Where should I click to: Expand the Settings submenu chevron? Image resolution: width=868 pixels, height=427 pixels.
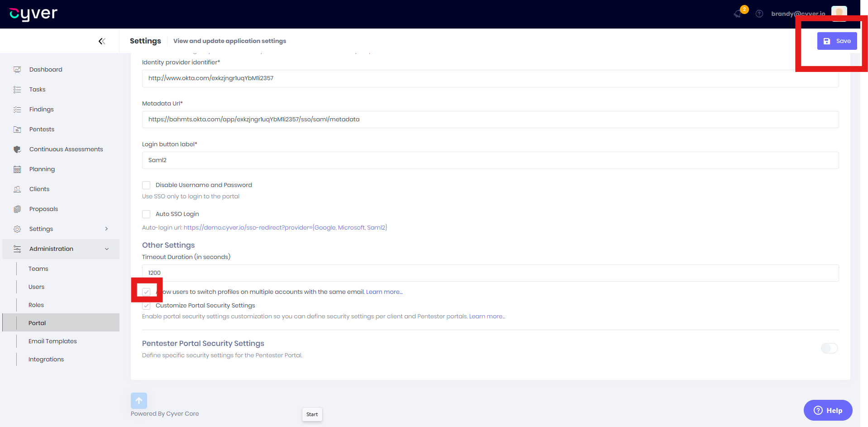click(x=106, y=229)
